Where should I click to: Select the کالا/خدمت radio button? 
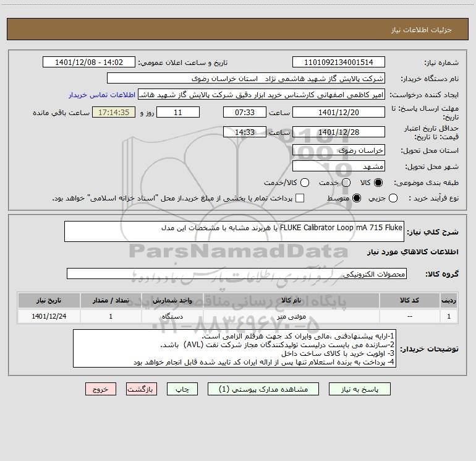pos(305,183)
